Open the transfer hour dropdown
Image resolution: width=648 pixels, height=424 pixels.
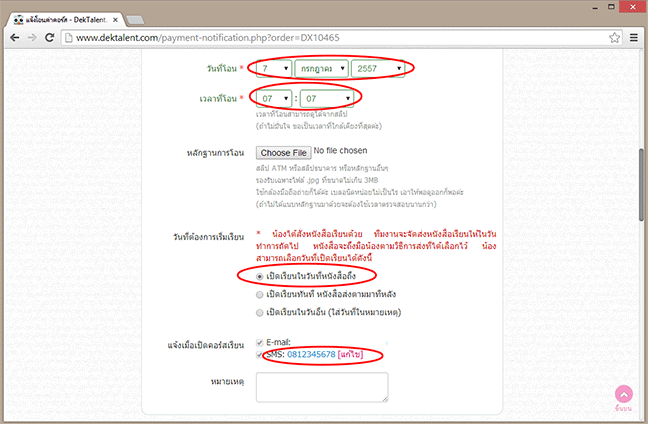click(275, 99)
